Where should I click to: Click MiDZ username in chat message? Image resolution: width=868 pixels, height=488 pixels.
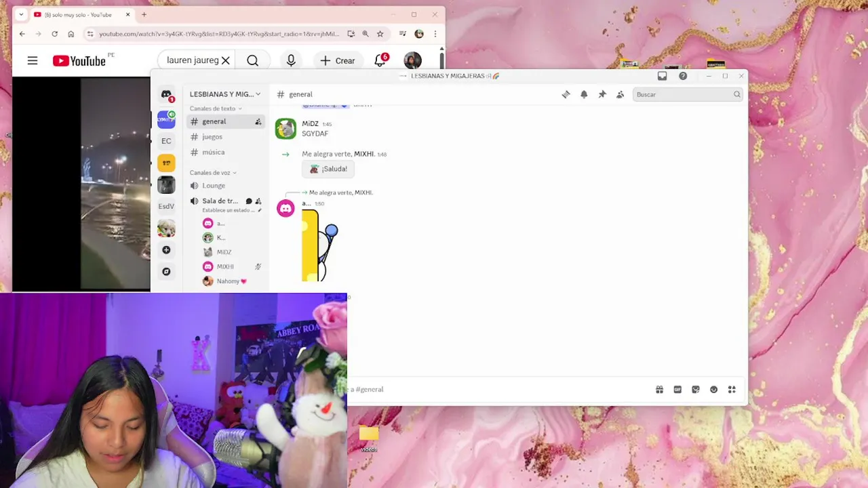pyautogui.click(x=310, y=124)
